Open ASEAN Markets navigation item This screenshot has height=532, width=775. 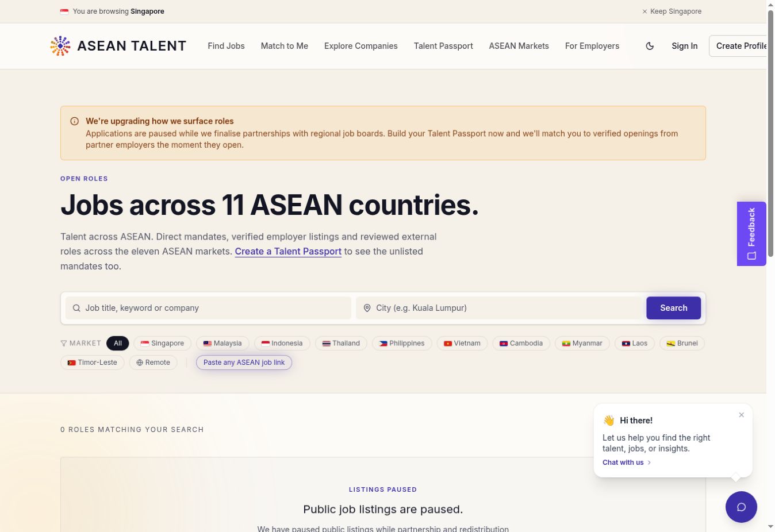point(519,46)
